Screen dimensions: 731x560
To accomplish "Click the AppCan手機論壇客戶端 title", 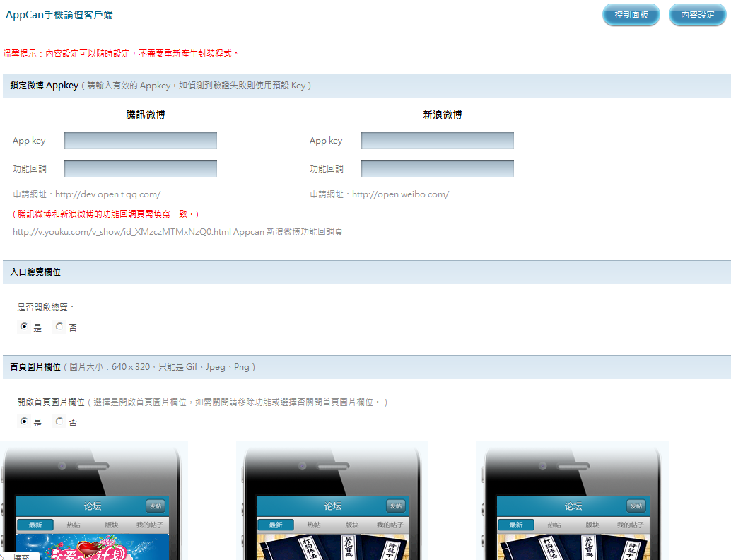I will [59, 15].
